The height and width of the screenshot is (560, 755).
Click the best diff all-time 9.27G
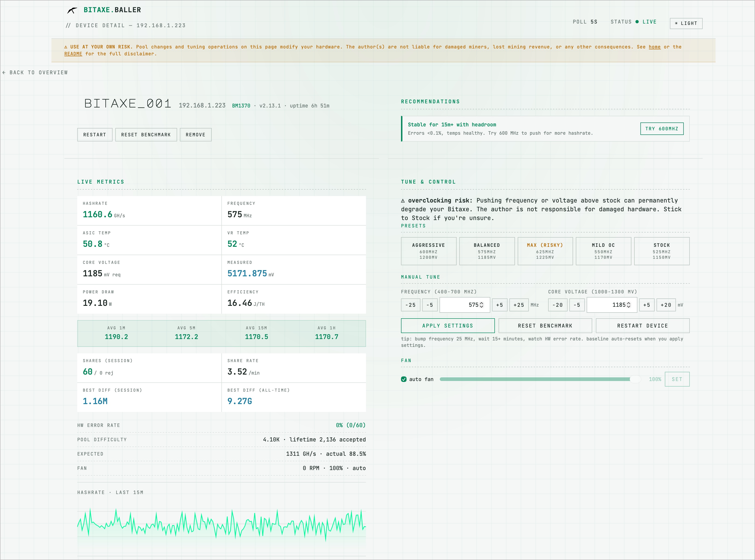(x=240, y=401)
